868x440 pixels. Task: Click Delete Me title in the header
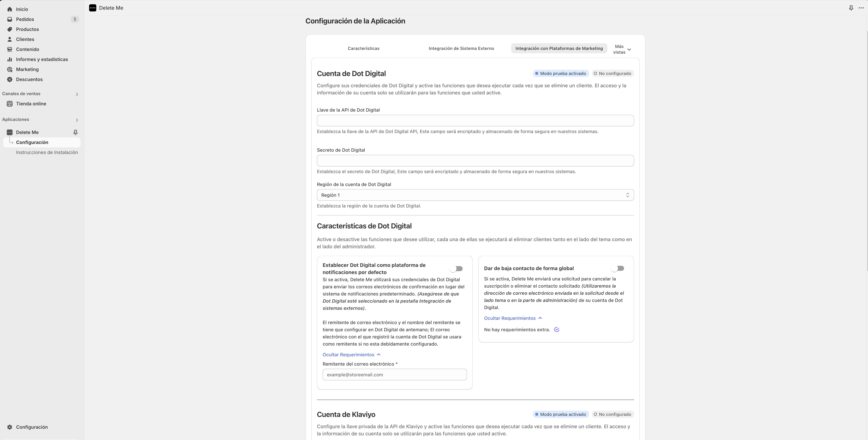click(x=111, y=8)
